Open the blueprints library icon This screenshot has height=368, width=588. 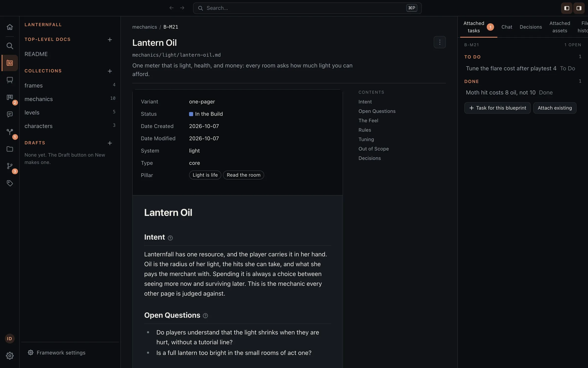click(10, 63)
